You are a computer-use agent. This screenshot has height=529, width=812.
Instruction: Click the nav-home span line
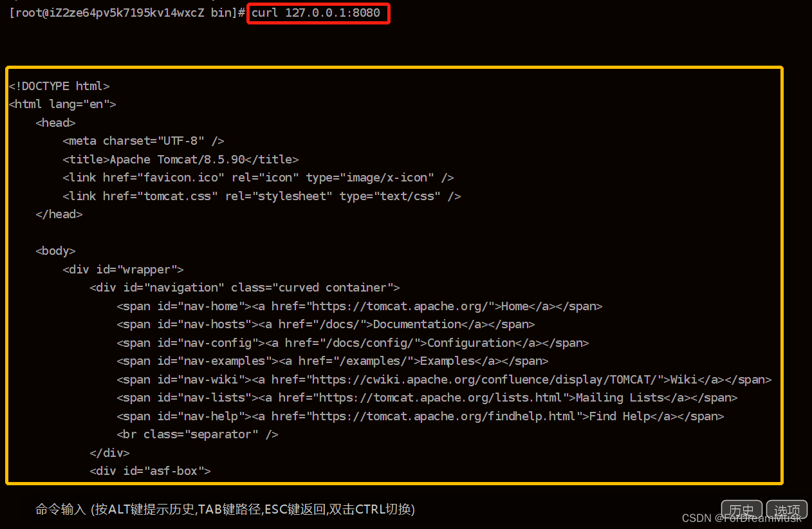pyautogui.click(x=360, y=306)
